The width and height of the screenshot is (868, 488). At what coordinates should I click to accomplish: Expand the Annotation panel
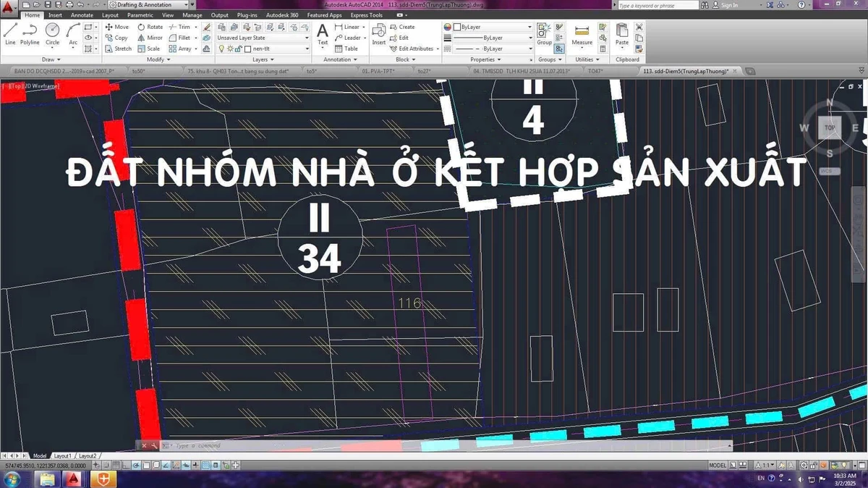coord(340,59)
